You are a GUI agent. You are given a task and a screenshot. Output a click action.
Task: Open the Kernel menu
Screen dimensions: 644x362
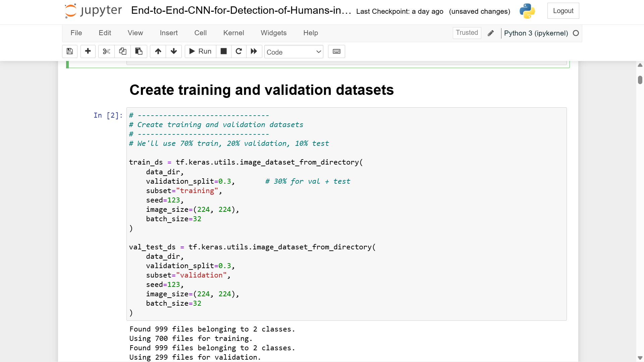[233, 33]
